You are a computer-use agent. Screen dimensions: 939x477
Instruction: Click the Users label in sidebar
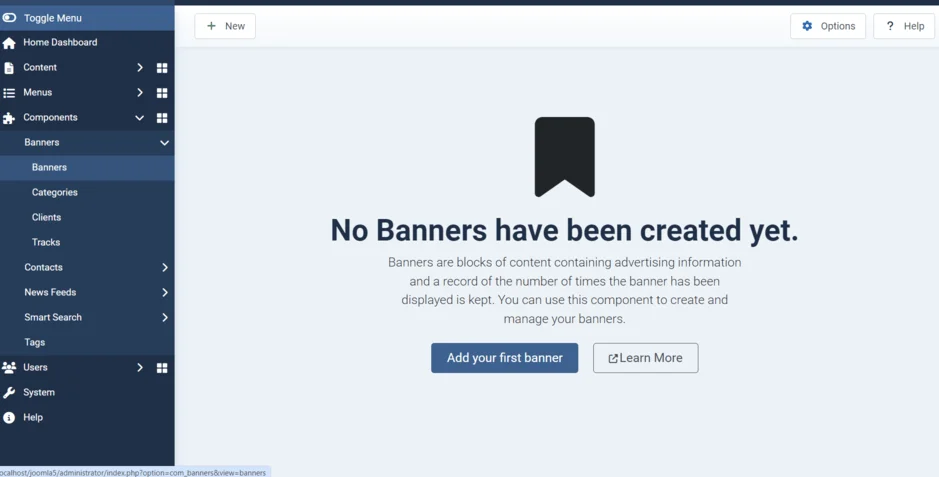[35, 367]
